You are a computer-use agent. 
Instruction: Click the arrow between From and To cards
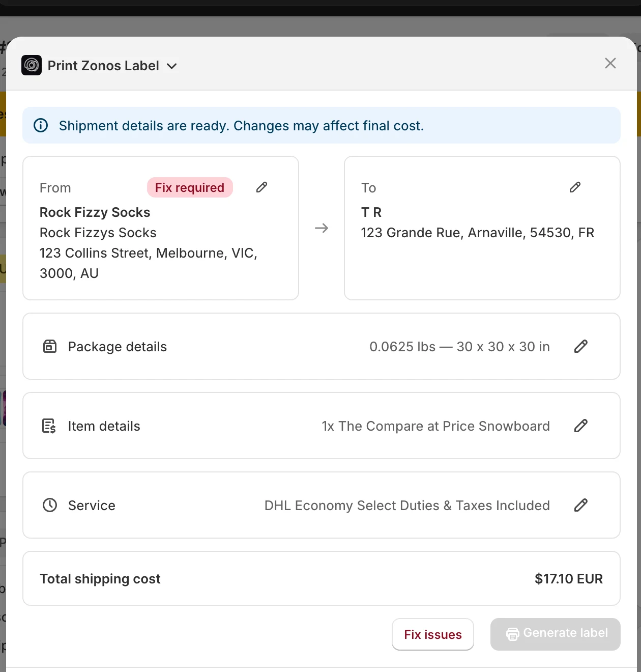322,228
